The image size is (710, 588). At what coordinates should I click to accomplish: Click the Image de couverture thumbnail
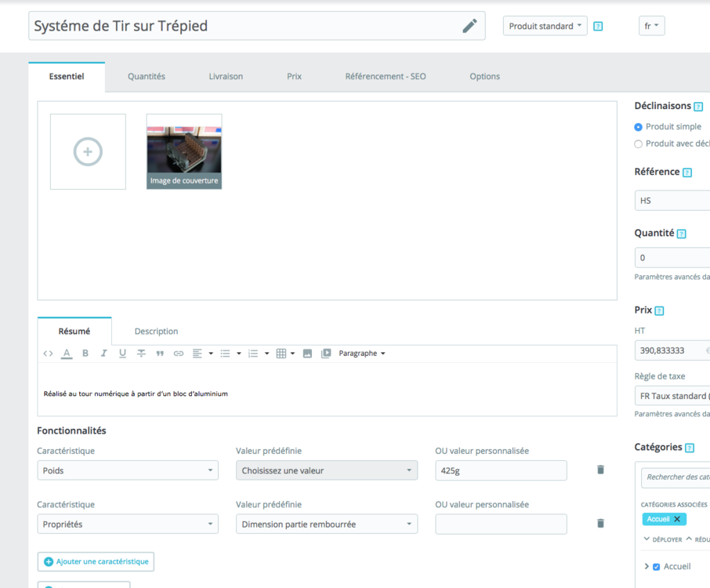click(184, 151)
